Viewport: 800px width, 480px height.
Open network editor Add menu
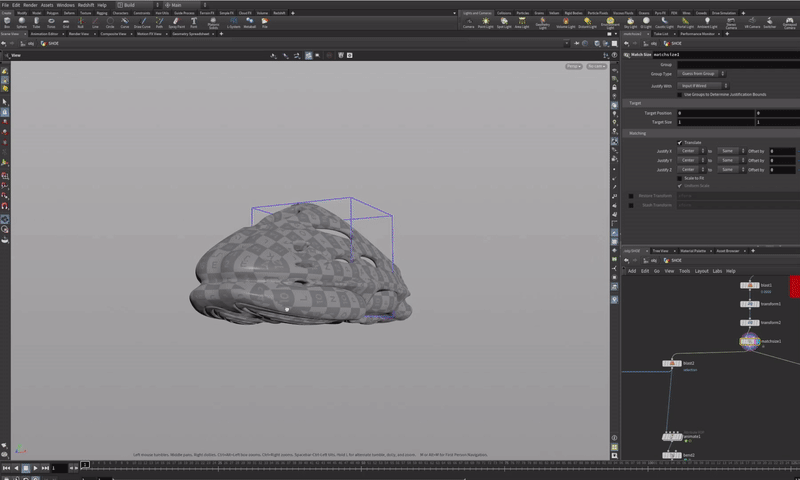tap(632, 271)
